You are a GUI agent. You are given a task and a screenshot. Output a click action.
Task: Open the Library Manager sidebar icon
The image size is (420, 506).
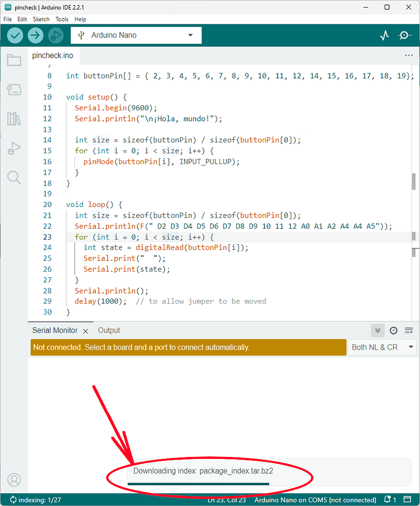pyautogui.click(x=14, y=119)
